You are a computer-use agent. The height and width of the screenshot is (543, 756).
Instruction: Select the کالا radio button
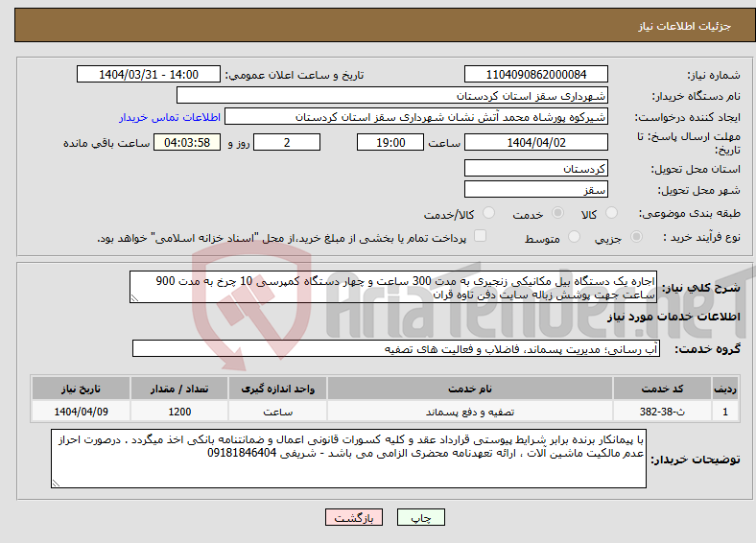611,213
